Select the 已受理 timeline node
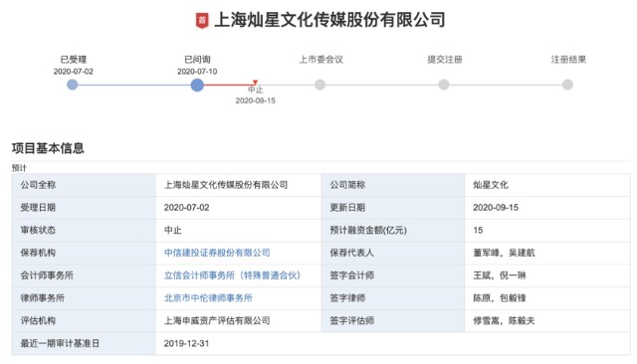 [73, 85]
